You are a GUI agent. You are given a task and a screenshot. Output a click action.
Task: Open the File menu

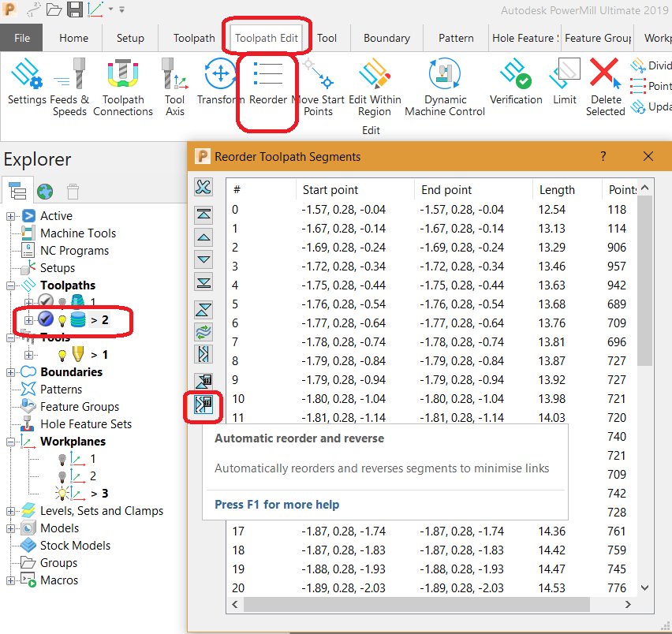21,37
